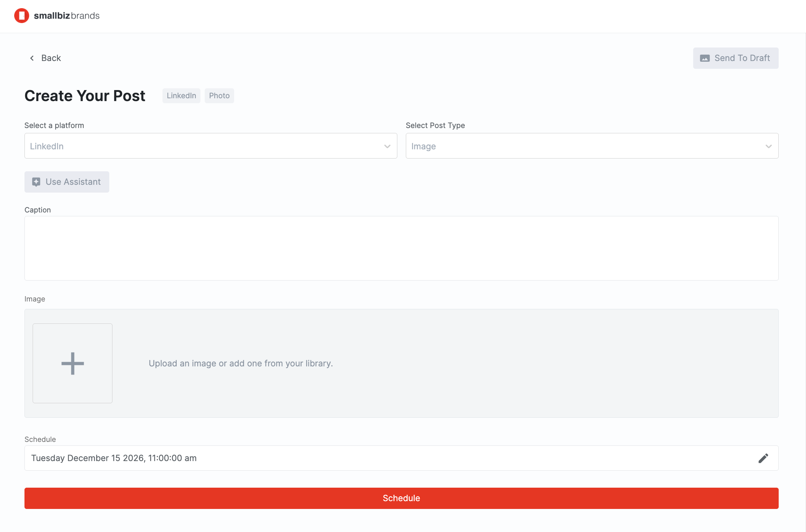Click the 'Select Post Type' label
Image resolution: width=806 pixels, height=532 pixels.
(435, 126)
